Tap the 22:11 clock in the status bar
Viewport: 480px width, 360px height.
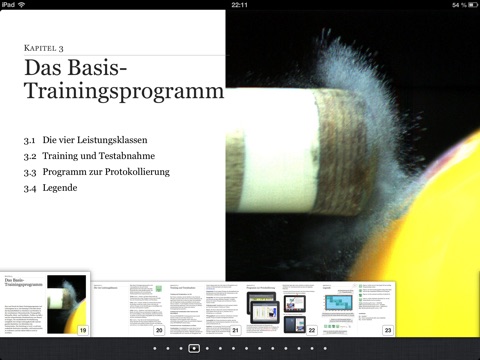coord(239,5)
